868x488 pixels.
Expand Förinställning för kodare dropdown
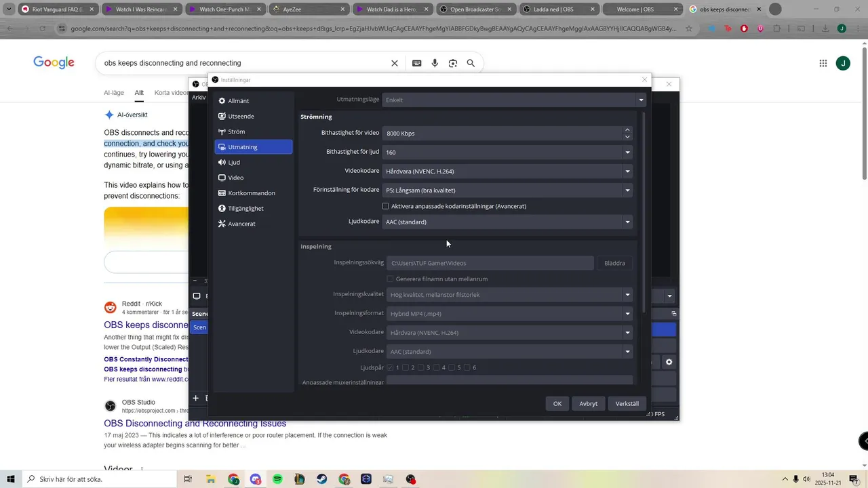click(507, 190)
